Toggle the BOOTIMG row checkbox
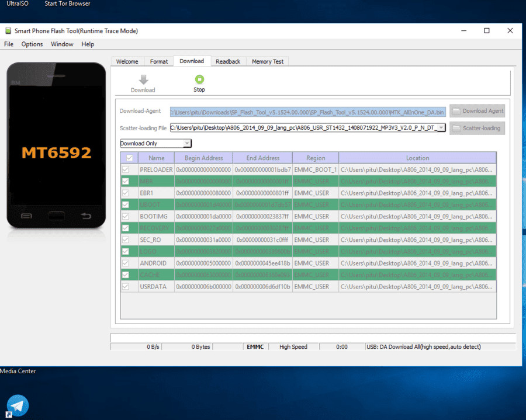Viewport: 526px width, 420px height. 126,217
